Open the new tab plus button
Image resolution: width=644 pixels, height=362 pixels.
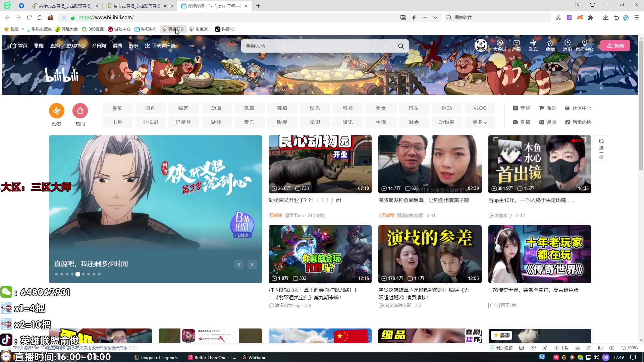pyautogui.click(x=258, y=6)
